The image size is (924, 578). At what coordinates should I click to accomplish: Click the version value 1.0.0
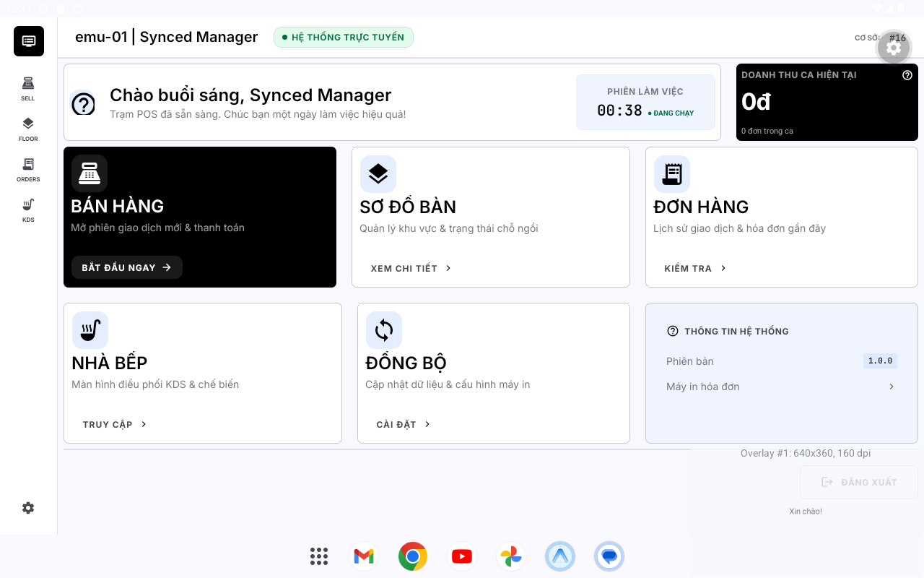(880, 361)
